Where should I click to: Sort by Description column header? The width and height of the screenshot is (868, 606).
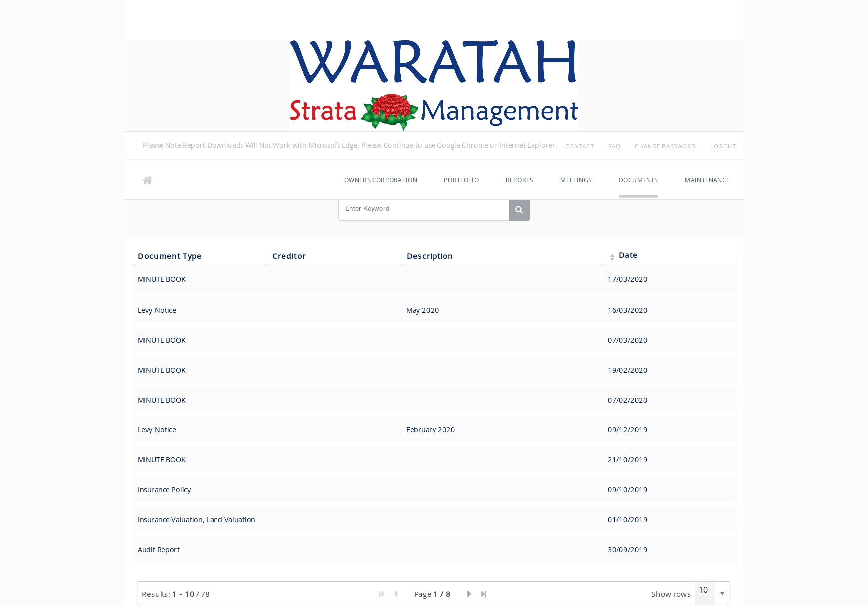(x=430, y=256)
